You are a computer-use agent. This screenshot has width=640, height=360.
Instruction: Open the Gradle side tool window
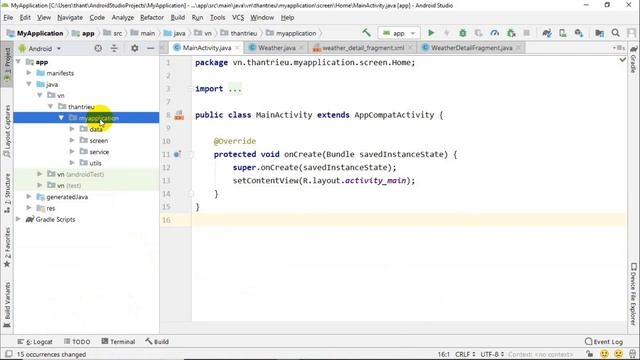coord(633,59)
